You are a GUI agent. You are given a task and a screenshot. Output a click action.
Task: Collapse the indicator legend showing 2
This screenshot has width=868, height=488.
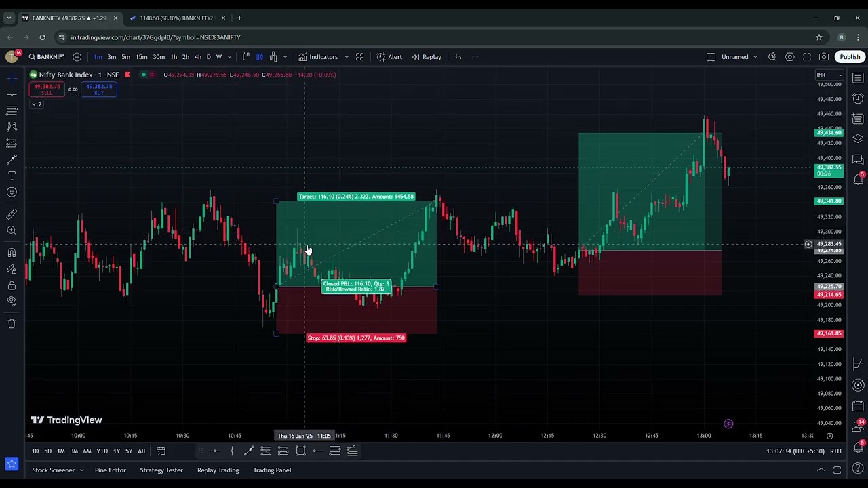pyautogui.click(x=37, y=104)
